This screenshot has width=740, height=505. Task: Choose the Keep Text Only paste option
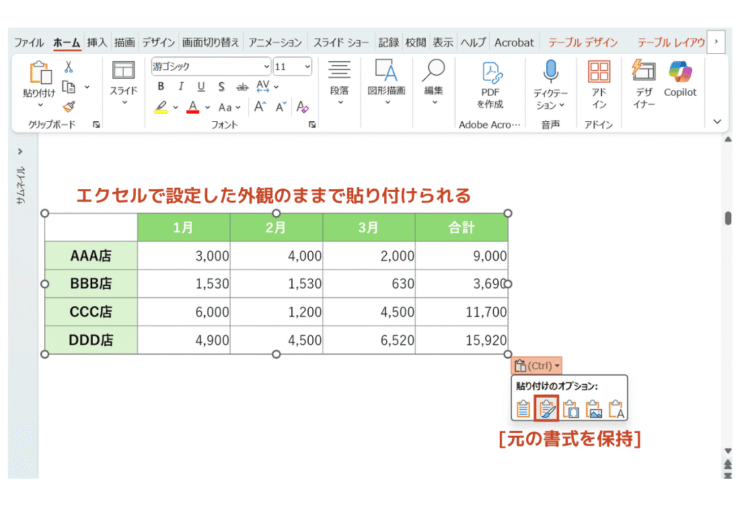pos(616,409)
